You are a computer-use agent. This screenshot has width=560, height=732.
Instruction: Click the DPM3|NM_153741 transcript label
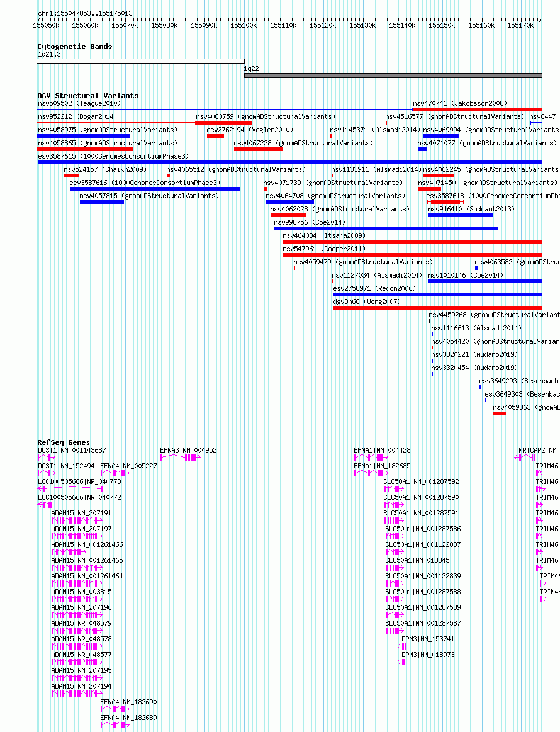[428, 639]
